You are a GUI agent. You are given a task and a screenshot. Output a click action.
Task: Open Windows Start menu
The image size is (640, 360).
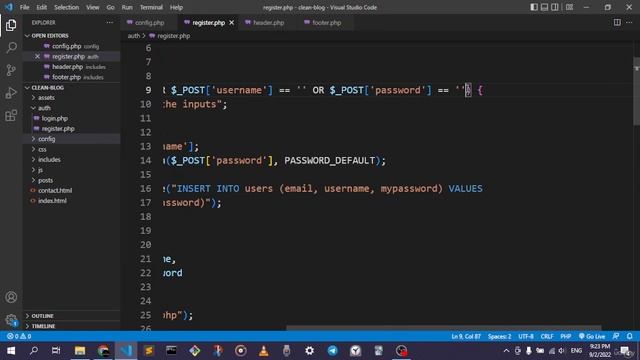point(11,351)
